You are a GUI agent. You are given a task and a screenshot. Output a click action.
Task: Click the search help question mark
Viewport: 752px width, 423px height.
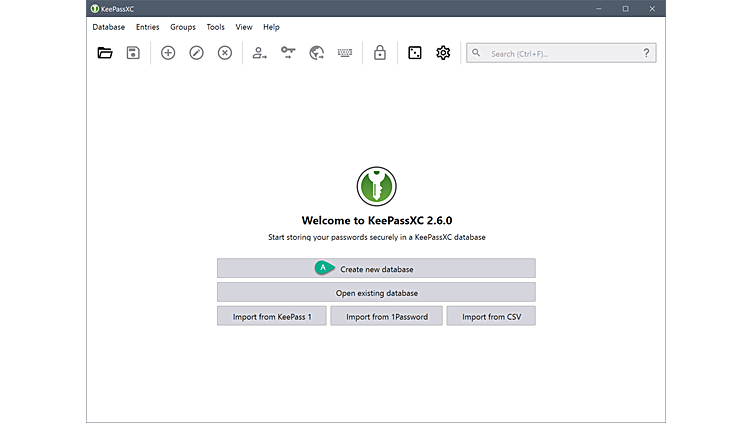(x=646, y=53)
